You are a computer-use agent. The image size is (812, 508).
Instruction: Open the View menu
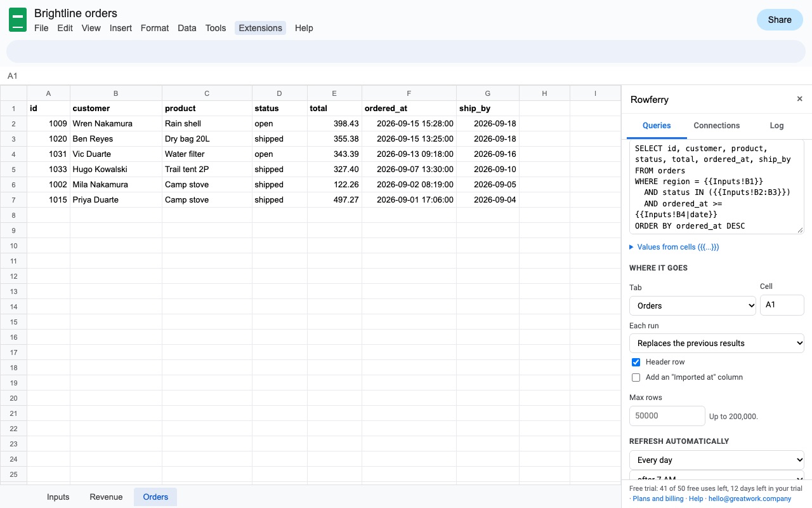(91, 28)
